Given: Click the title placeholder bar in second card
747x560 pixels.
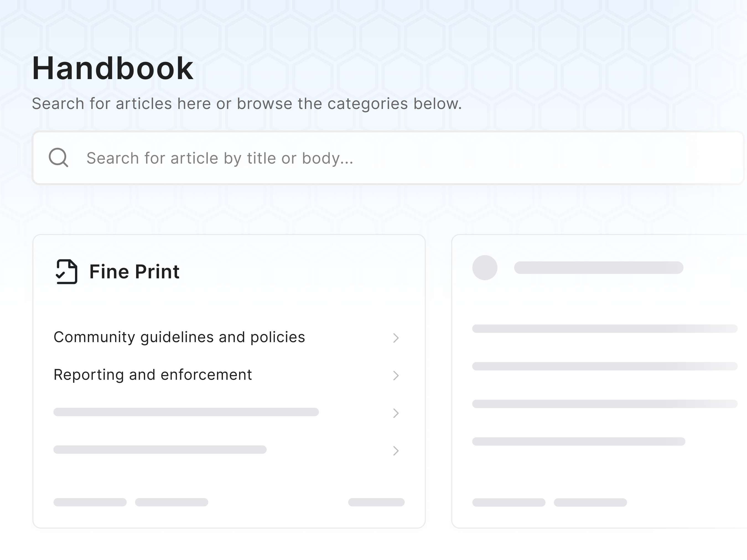Looking at the screenshot, I should pyautogui.click(x=598, y=268).
